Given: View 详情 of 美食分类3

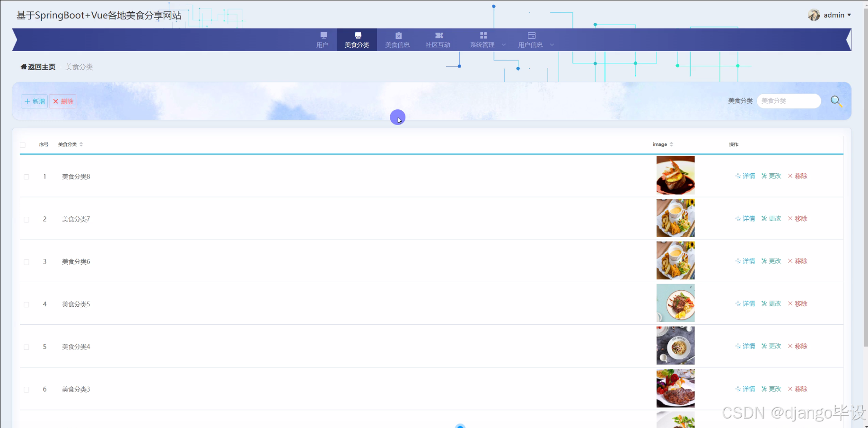Looking at the screenshot, I should click(x=745, y=389).
